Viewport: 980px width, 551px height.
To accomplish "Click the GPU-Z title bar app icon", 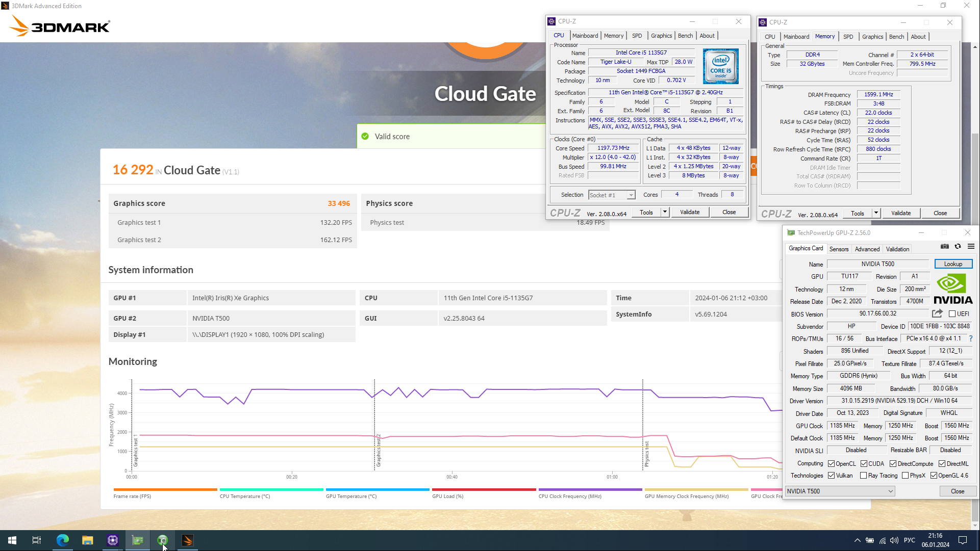I will pyautogui.click(x=791, y=233).
